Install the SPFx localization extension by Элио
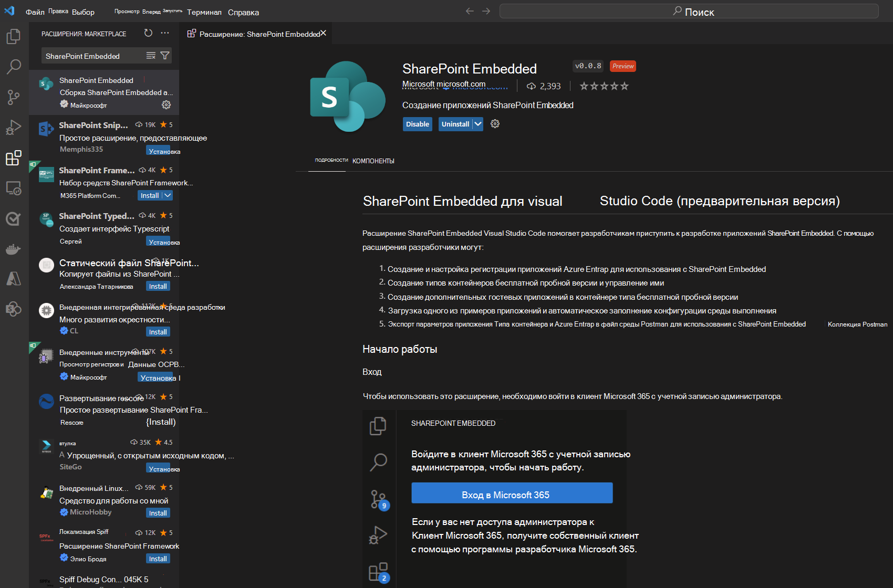893x588 pixels. pyautogui.click(x=158, y=559)
